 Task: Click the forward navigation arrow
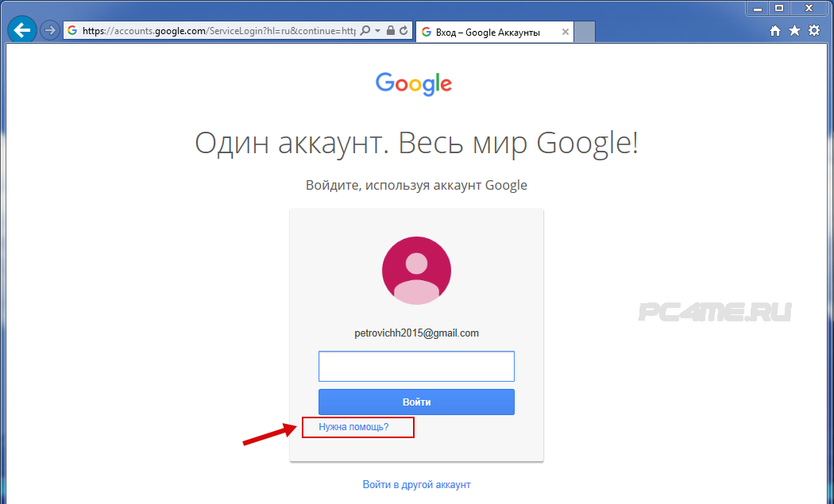(x=50, y=31)
